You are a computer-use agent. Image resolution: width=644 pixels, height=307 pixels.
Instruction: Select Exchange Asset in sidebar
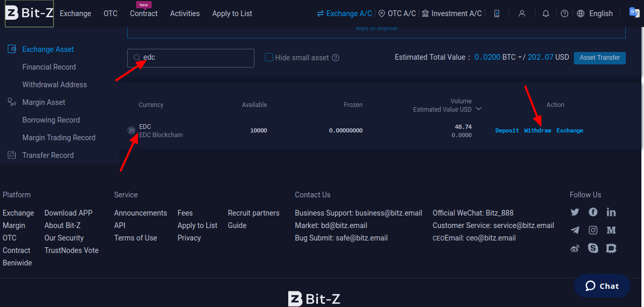[48, 49]
